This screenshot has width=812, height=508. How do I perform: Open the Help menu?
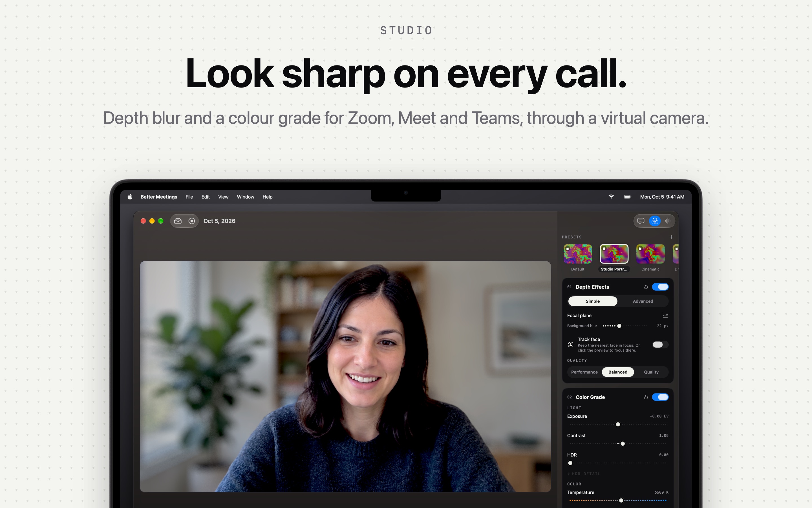267,197
